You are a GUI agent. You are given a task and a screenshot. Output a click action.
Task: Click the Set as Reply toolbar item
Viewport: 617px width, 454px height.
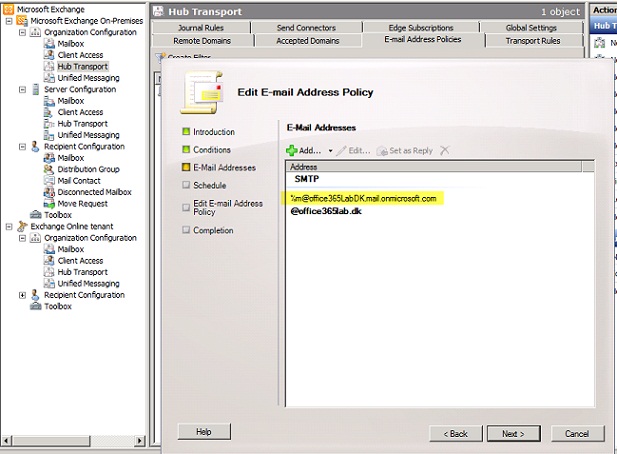click(x=405, y=151)
